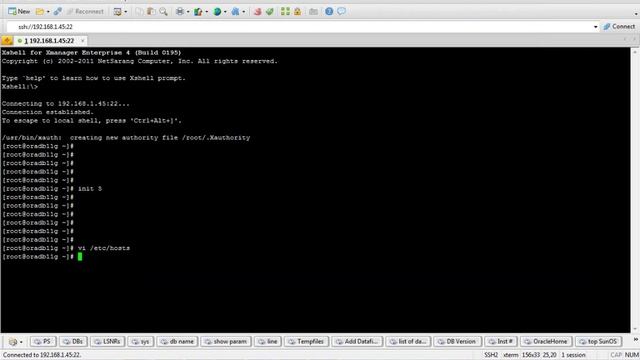This screenshot has height=360, width=640.
Task: Click 'Connected to 192.168.1.45:22.' status text
Action: click(x=42, y=355)
